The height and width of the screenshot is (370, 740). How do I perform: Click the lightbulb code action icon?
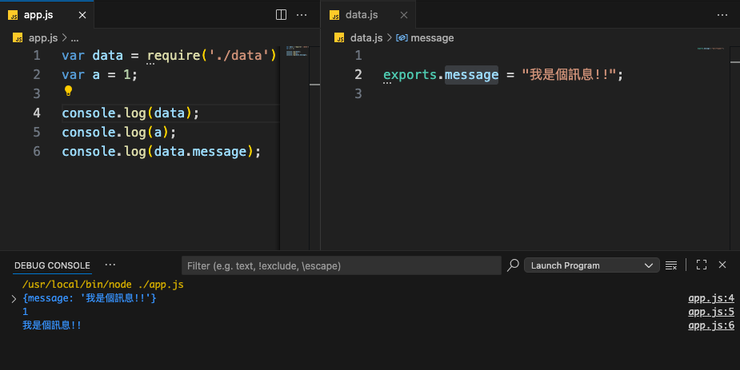(68, 91)
